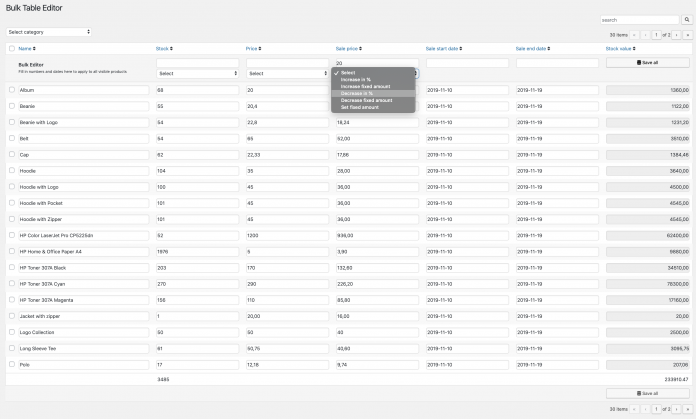The width and height of the screenshot is (696, 419).
Task: Click the bottom Save all button
Action: 648,393
